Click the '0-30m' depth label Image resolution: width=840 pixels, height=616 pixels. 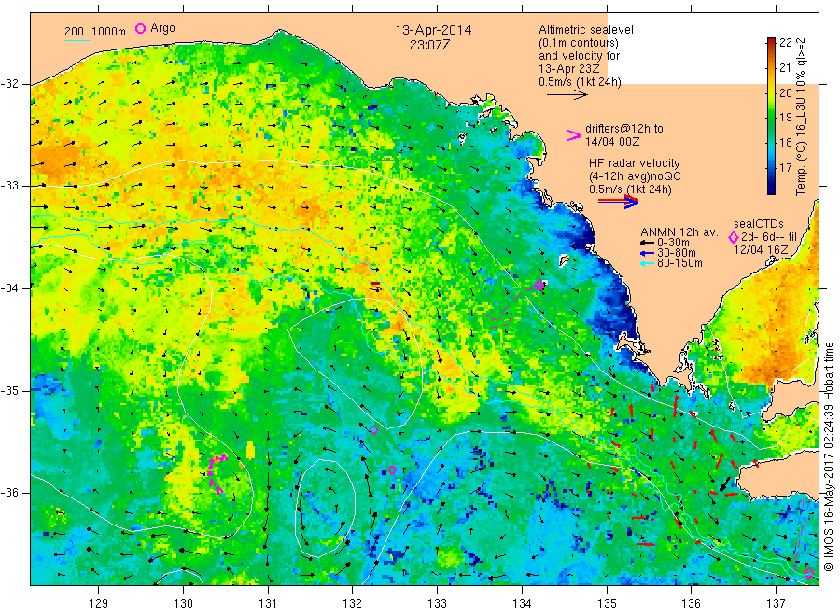point(673,243)
